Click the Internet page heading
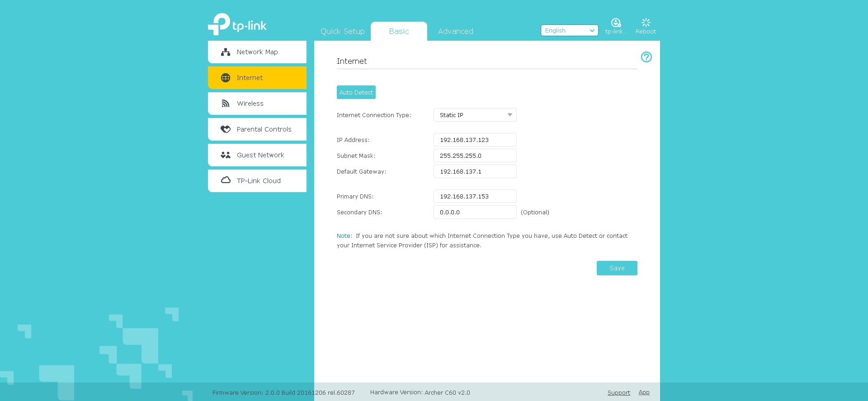Image resolution: width=868 pixels, height=401 pixels. pyautogui.click(x=352, y=61)
